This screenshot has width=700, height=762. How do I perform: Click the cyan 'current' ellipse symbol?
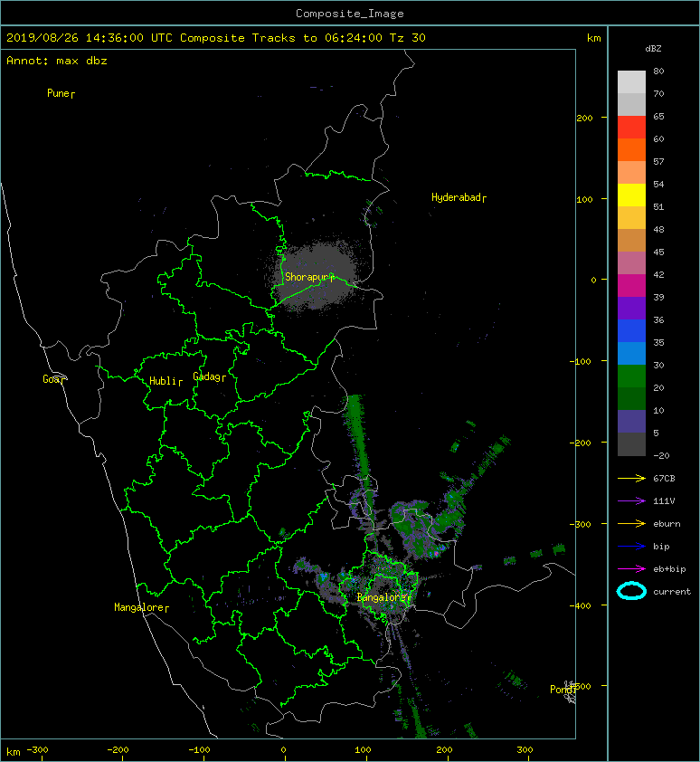tap(631, 591)
